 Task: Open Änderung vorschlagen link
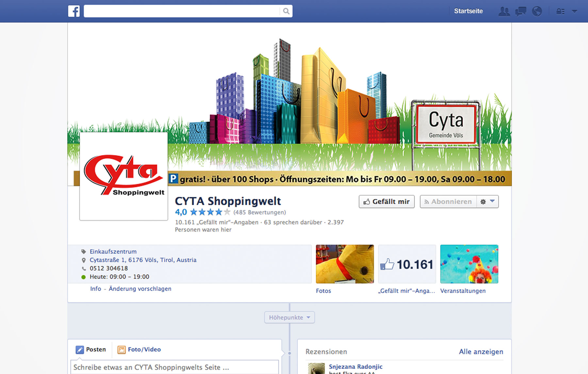click(140, 289)
